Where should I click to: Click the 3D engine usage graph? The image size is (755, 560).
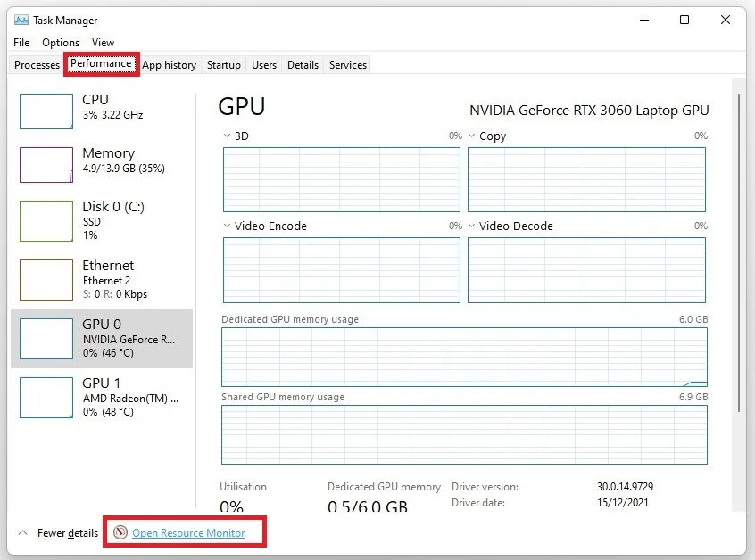342,179
